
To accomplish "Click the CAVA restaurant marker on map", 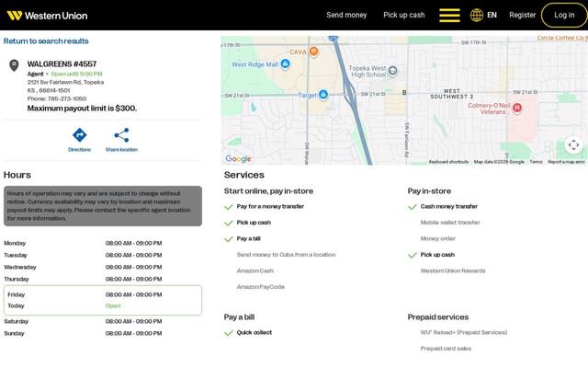I will [314, 52].
